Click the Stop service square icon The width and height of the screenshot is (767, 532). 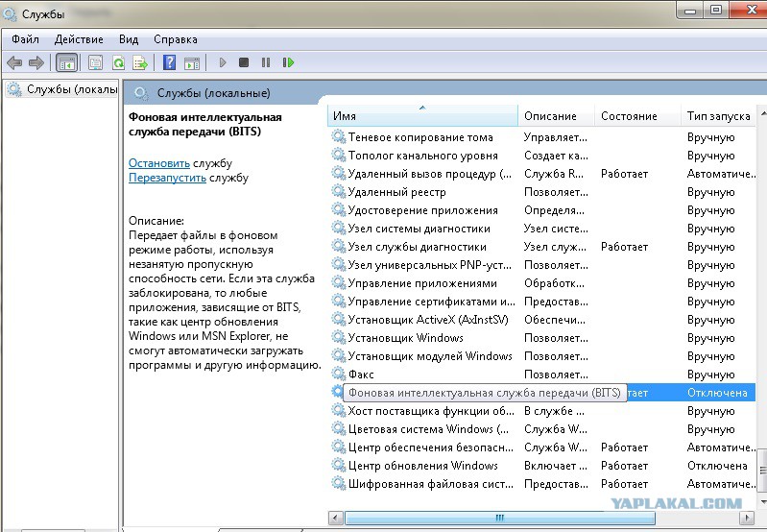[x=244, y=62]
